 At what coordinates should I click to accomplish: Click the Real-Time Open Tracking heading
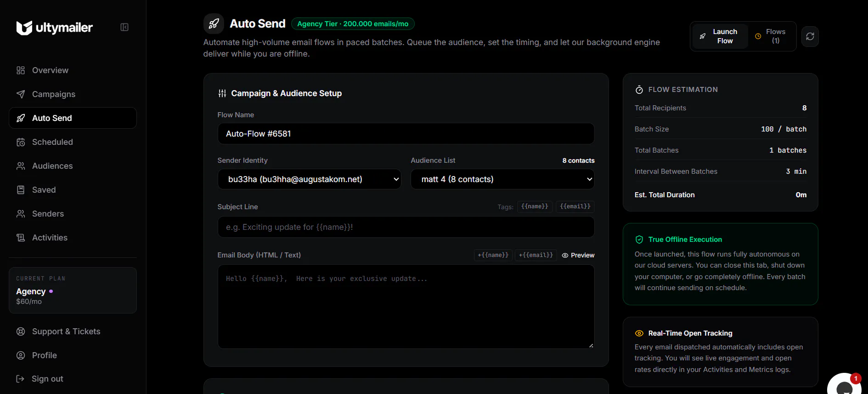click(690, 333)
